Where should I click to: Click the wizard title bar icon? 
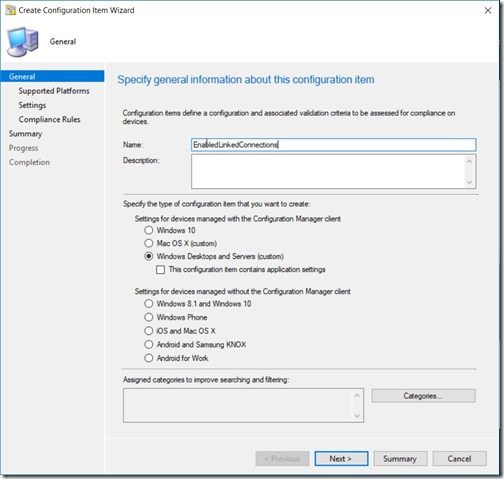click(x=11, y=10)
